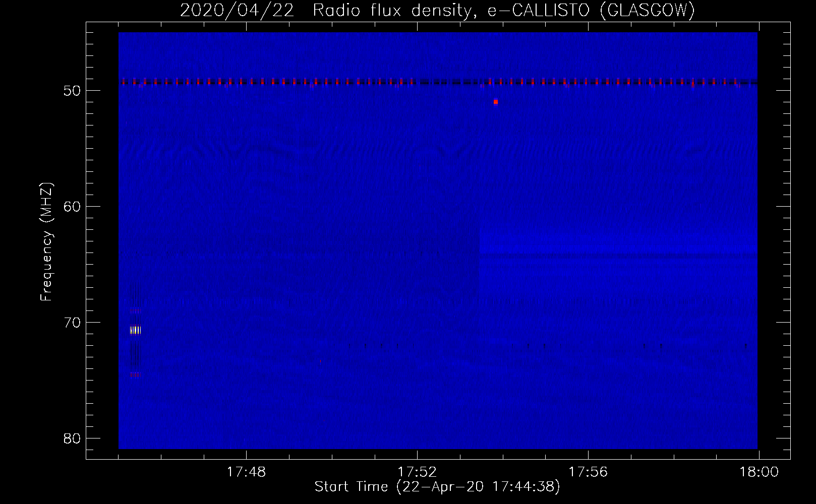Click the "Start Time (22-Apr-20 17:44:38)" axis caption
The height and width of the screenshot is (504, 816).
(x=437, y=487)
